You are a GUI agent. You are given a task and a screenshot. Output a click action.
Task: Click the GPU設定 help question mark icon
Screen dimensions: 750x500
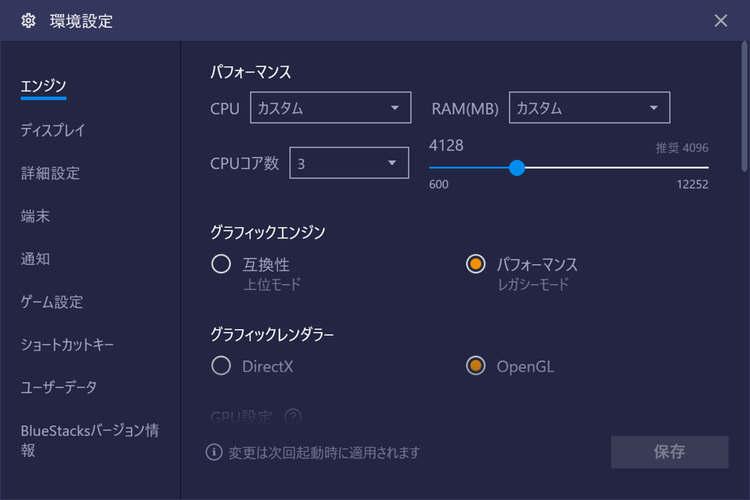(293, 416)
